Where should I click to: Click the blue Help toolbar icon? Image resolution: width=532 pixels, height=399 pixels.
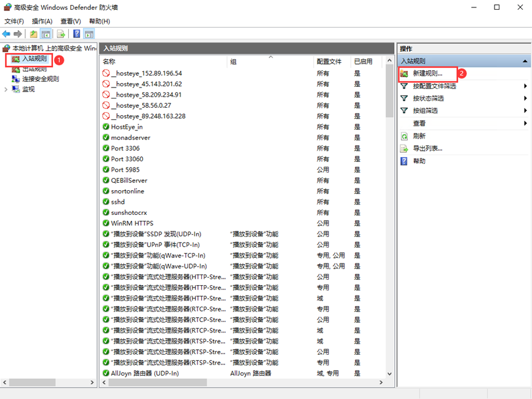pos(77,34)
